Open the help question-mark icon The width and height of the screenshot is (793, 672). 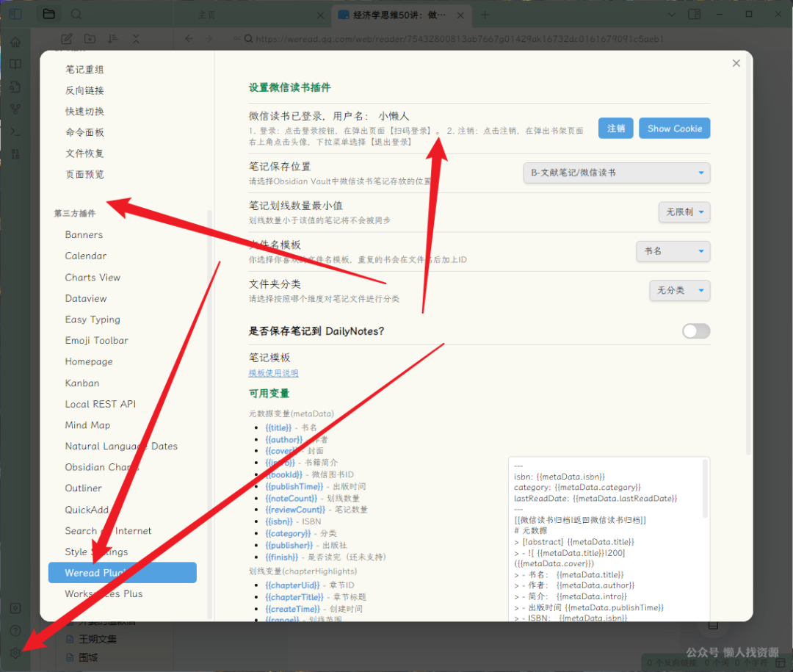pos(15,631)
